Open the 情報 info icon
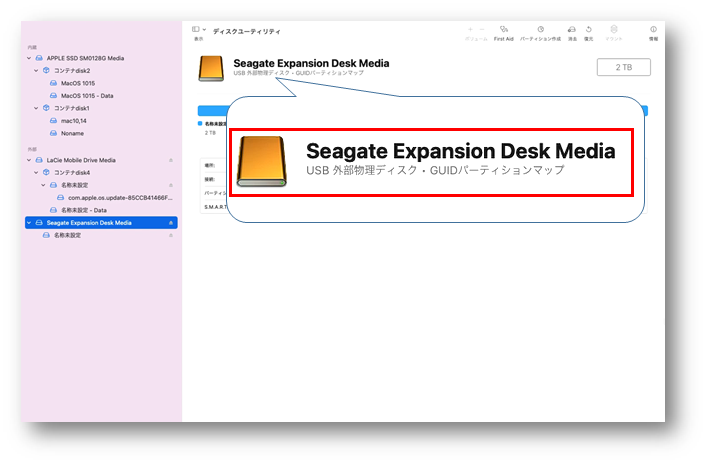The width and height of the screenshot is (707, 464). coord(653,29)
